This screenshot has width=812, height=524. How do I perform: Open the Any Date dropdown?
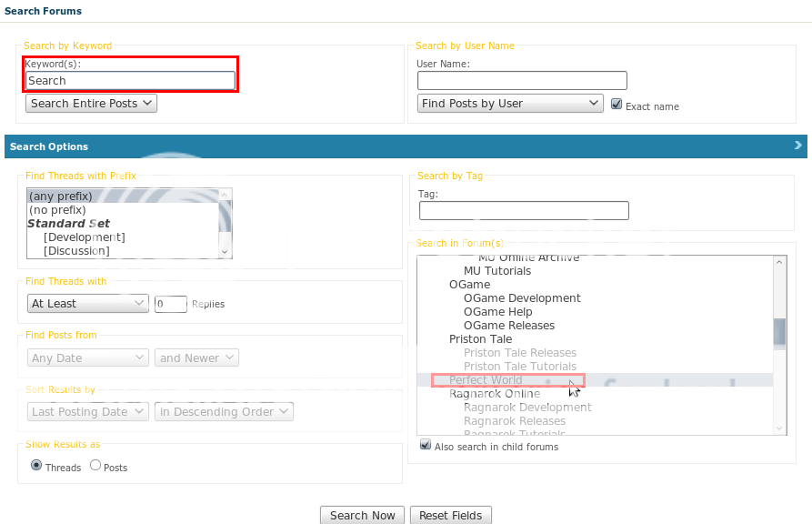click(x=88, y=358)
